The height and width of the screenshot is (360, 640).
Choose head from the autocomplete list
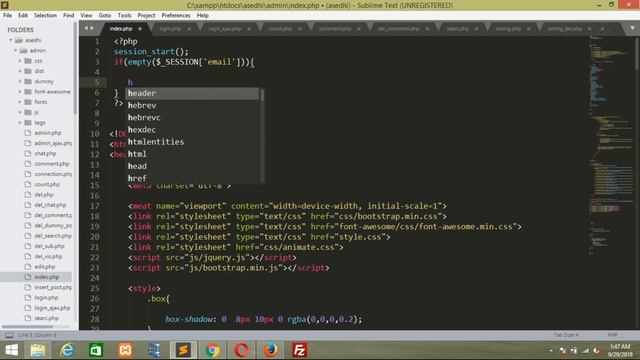click(192, 166)
